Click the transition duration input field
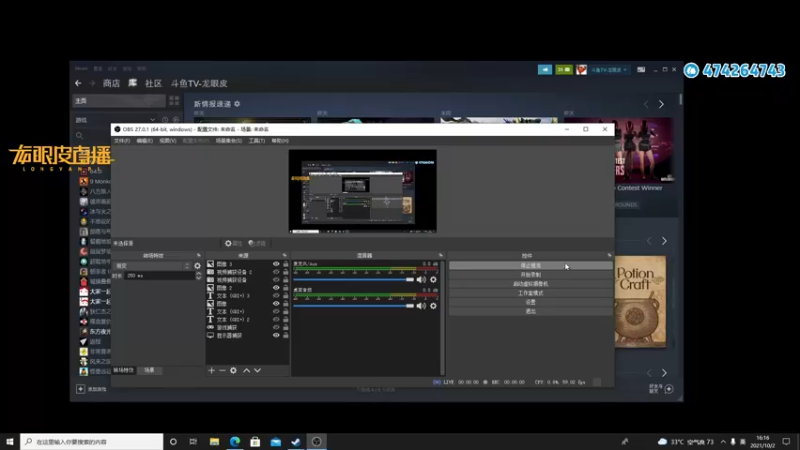Image resolution: width=800 pixels, height=450 pixels. coord(159,276)
